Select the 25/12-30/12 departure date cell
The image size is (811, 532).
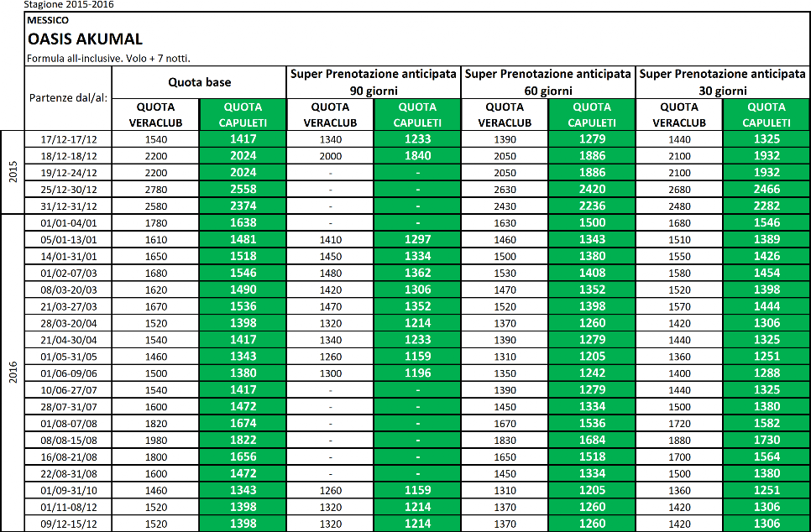coord(68,190)
